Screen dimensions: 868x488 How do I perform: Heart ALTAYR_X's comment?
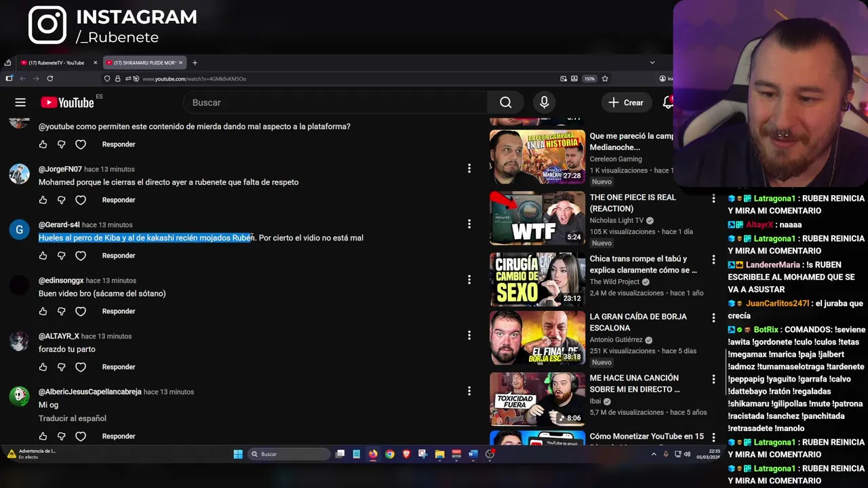tap(81, 367)
